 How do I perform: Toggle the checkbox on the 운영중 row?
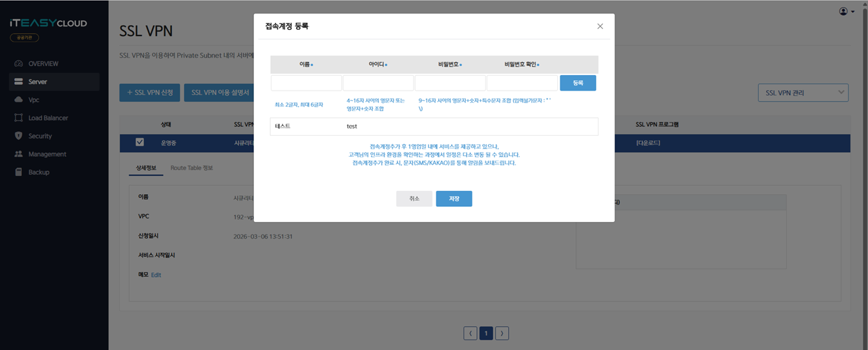pos(140,142)
